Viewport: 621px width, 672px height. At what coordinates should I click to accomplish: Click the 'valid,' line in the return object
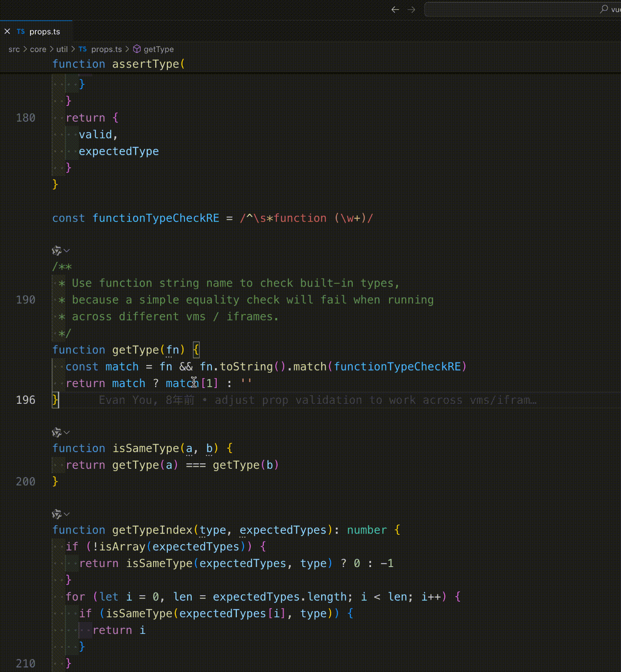98,135
